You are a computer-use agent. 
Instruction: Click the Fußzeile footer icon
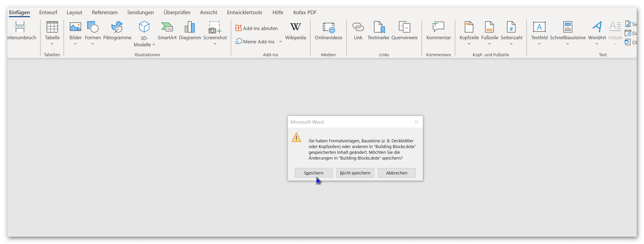point(489,27)
